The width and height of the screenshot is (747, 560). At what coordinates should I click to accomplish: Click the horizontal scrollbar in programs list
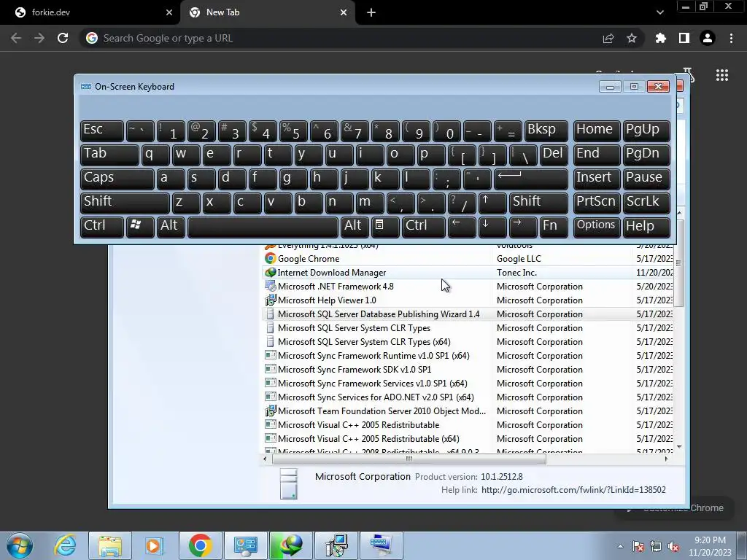coord(409,459)
